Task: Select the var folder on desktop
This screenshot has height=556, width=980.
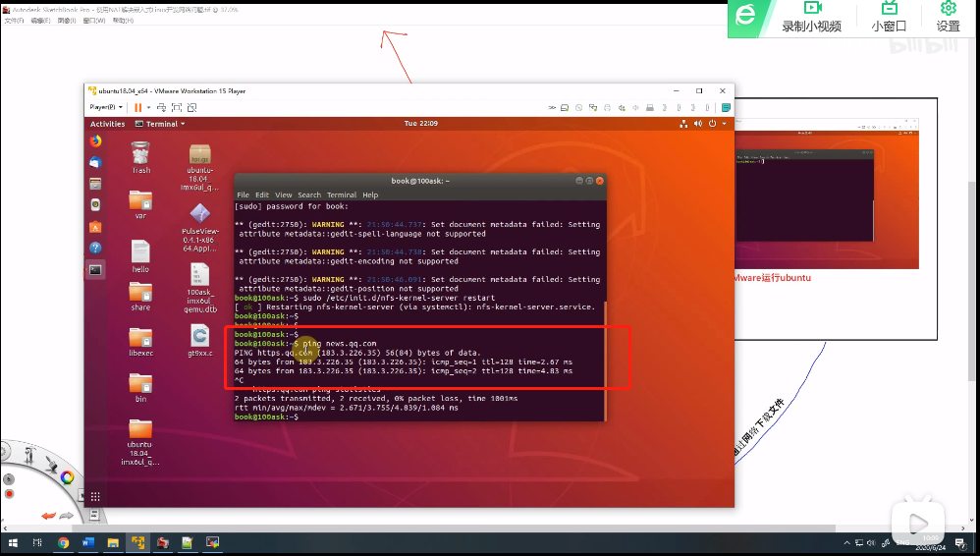Action: 140,204
